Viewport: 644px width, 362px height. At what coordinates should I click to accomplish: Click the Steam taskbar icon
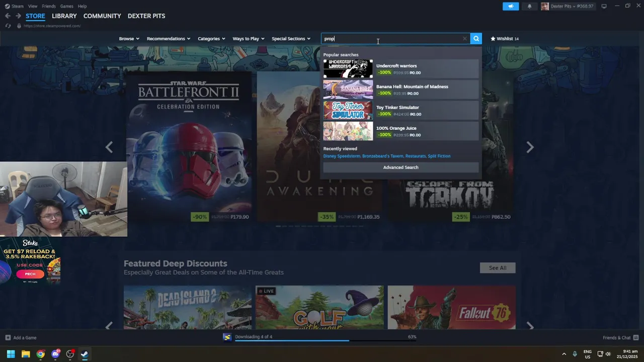pos(85,354)
